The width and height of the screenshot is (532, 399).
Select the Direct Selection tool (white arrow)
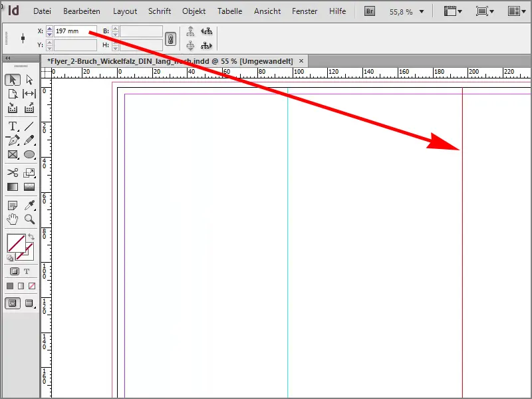point(29,80)
